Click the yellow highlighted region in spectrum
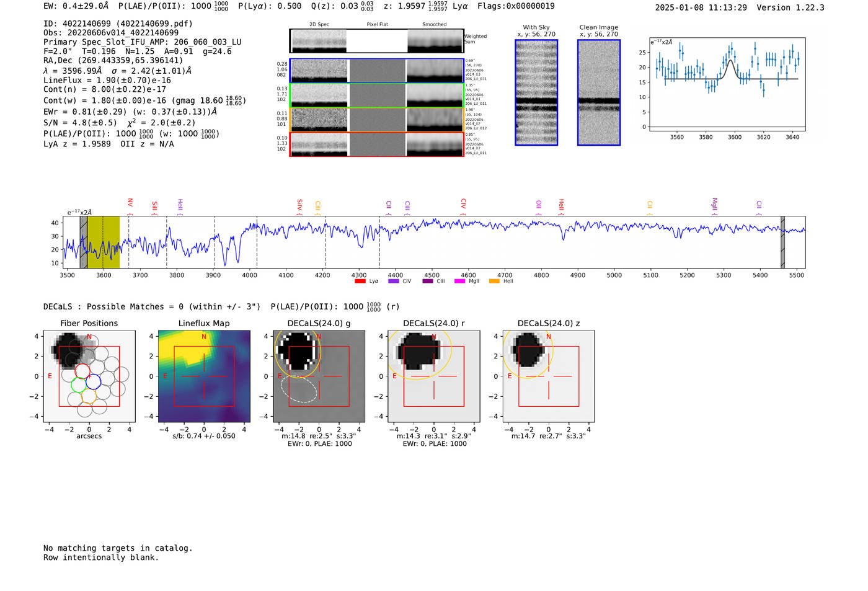868x591 pixels. tap(104, 242)
